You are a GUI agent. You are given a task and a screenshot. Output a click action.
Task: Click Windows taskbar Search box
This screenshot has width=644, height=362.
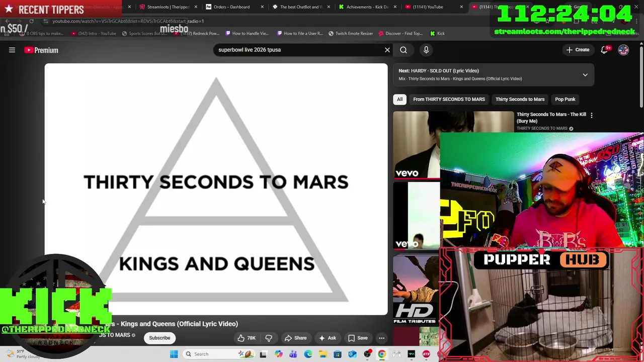(x=218, y=354)
